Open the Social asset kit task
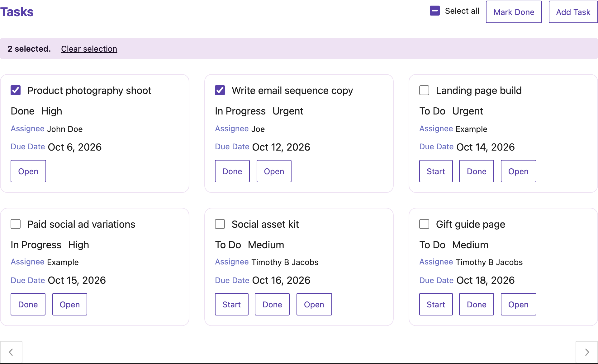Viewport: 598px width, 364px height. [314, 304]
